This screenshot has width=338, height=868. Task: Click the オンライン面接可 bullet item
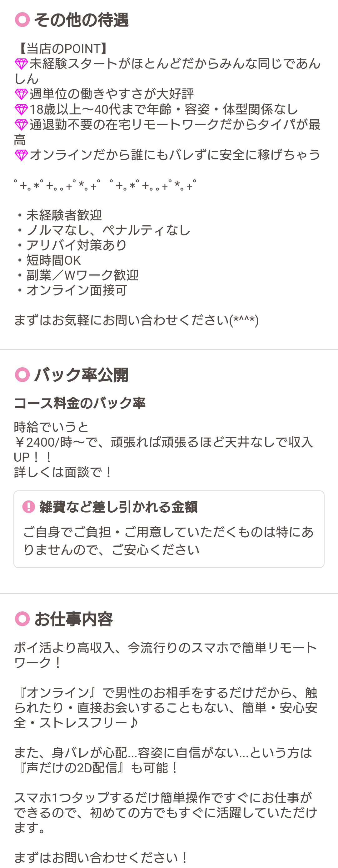coord(70,290)
